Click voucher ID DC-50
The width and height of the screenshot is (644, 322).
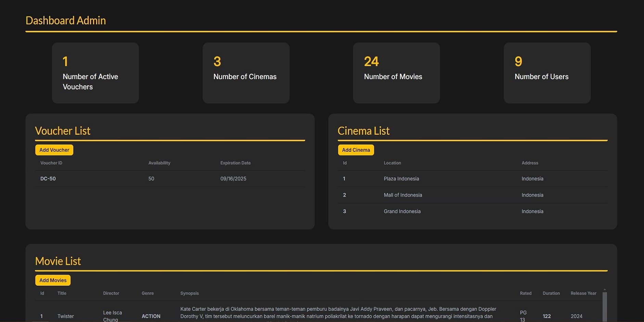click(48, 178)
